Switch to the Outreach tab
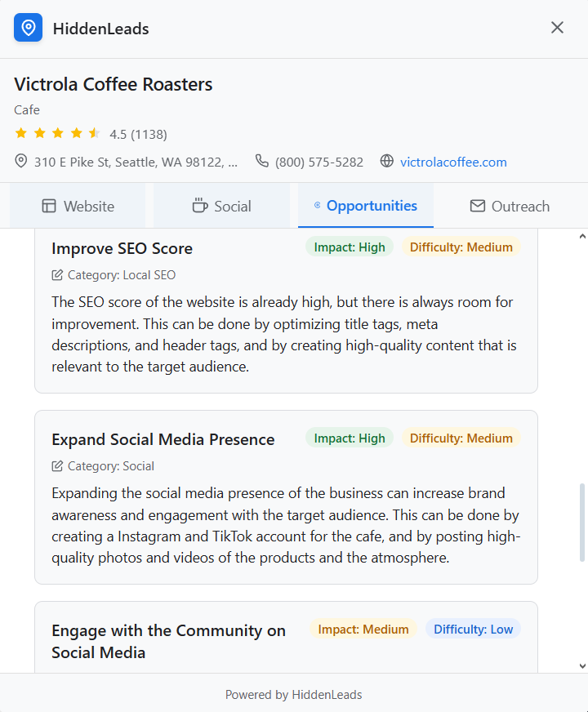The height and width of the screenshot is (712, 588). (x=510, y=206)
